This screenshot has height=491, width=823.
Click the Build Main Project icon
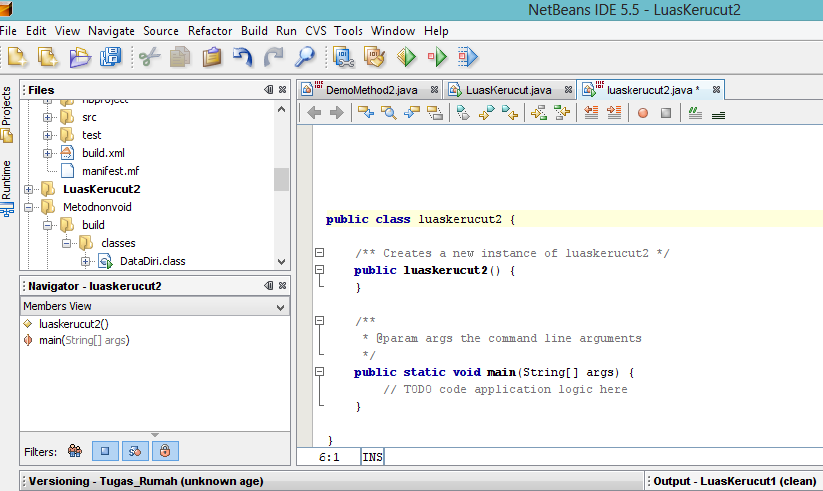click(344, 57)
